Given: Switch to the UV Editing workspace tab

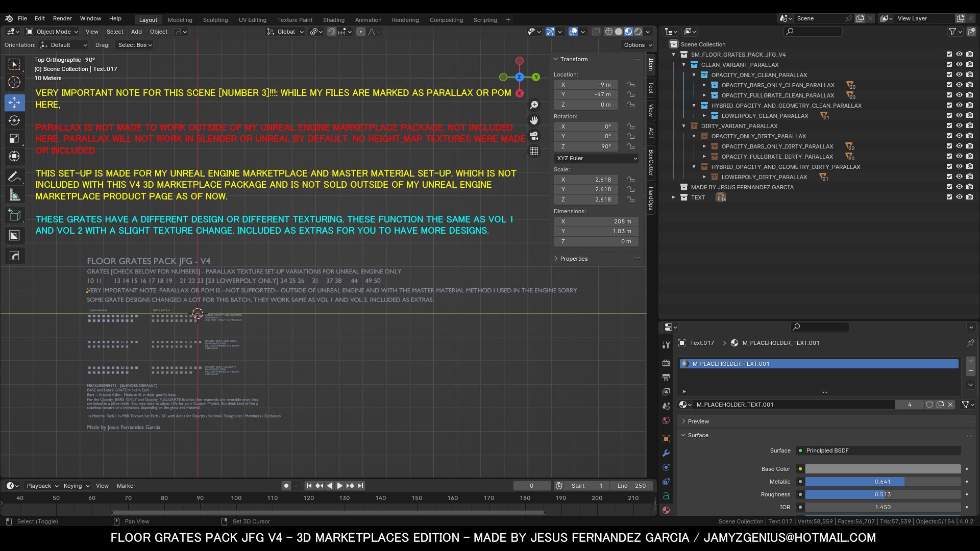Looking at the screenshot, I should [x=252, y=20].
